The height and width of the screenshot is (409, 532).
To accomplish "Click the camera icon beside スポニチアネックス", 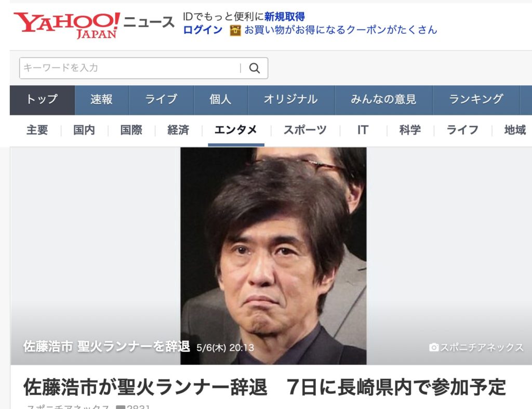I will pyautogui.click(x=434, y=347).
